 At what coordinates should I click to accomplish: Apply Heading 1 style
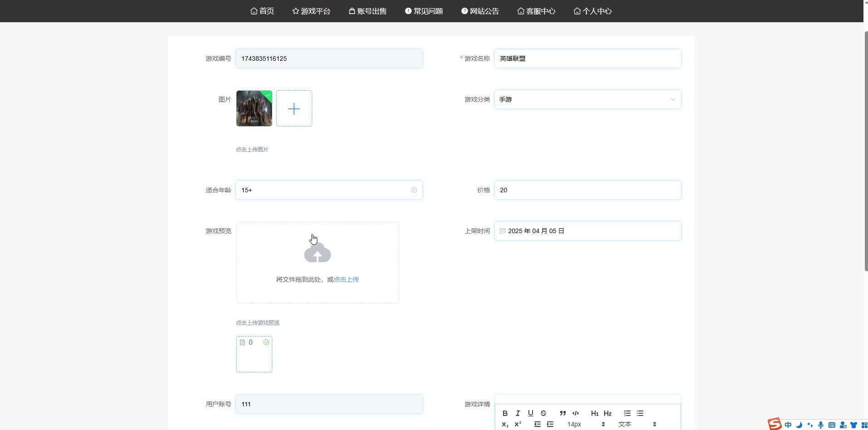(594, 413)
